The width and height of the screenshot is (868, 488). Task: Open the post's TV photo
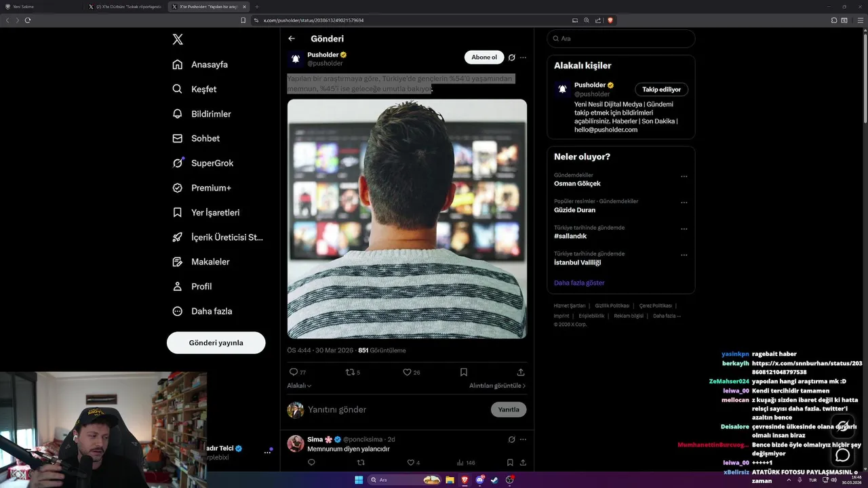(407, 219)
